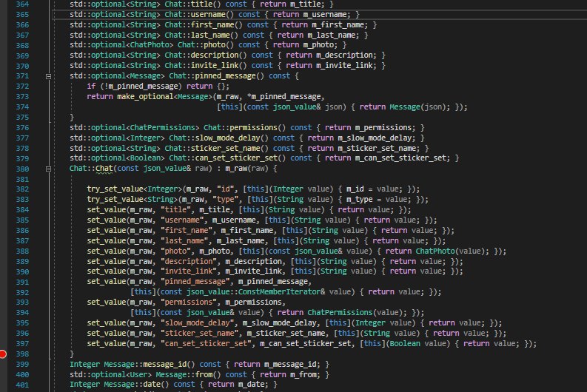Screen dimensions: 587x392
Task: Click the "first_name" string on line 386
Action: coord(187,231)
